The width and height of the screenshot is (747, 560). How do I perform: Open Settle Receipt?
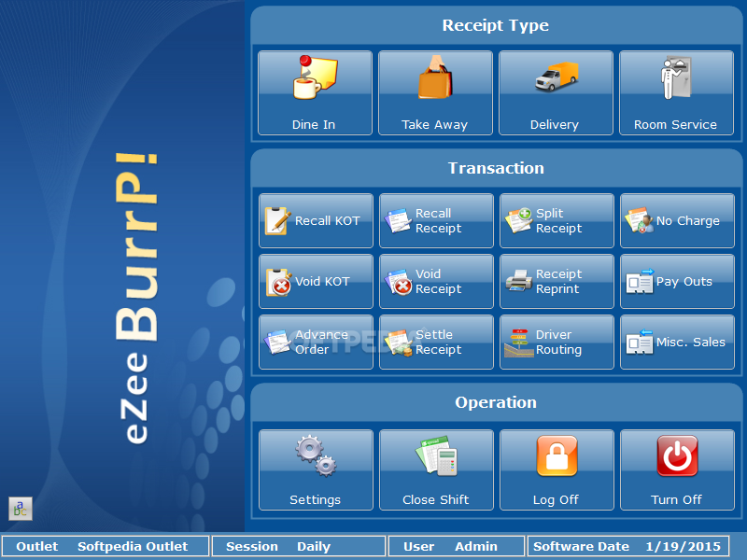[x=436, y=342]
